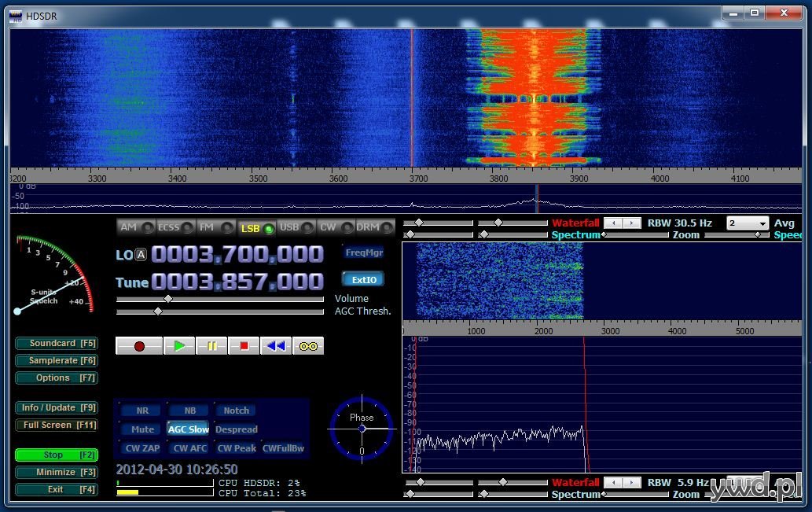Toggle loop playback with the tape reel icon
The image size is (812, 512).
point(308,346)
